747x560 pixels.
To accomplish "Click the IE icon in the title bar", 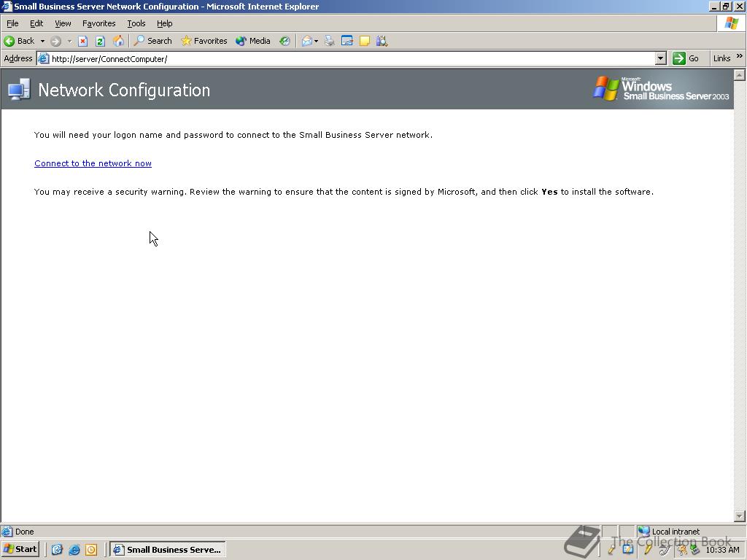I will (7, 6).
